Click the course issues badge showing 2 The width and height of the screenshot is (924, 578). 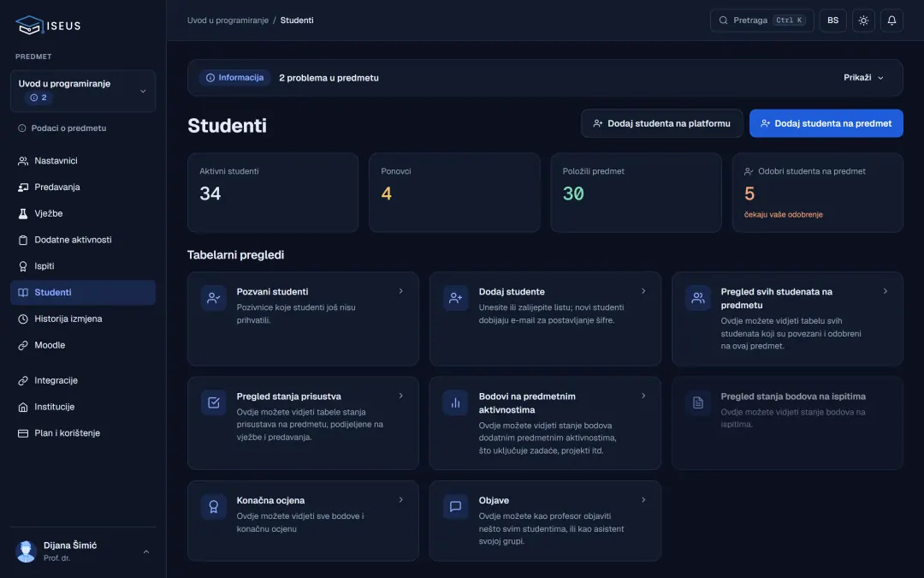click(38, 98)
